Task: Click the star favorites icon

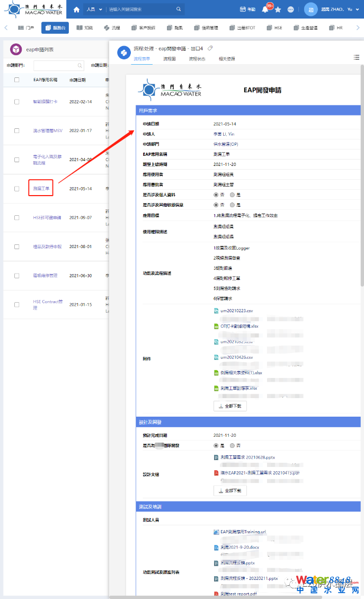Action: 278,10
